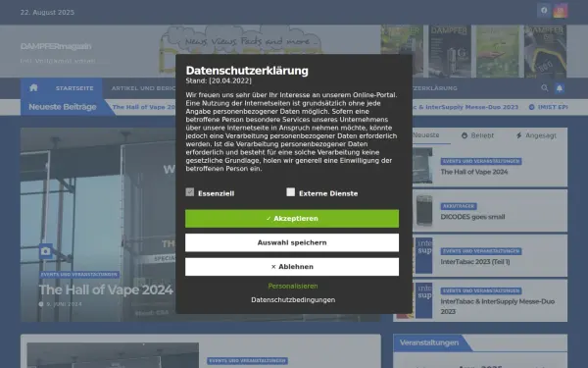Screen dimensions: 588x368
Task: Click the Datenschutzerklärung dialog heading
Action: coord(247,71)
